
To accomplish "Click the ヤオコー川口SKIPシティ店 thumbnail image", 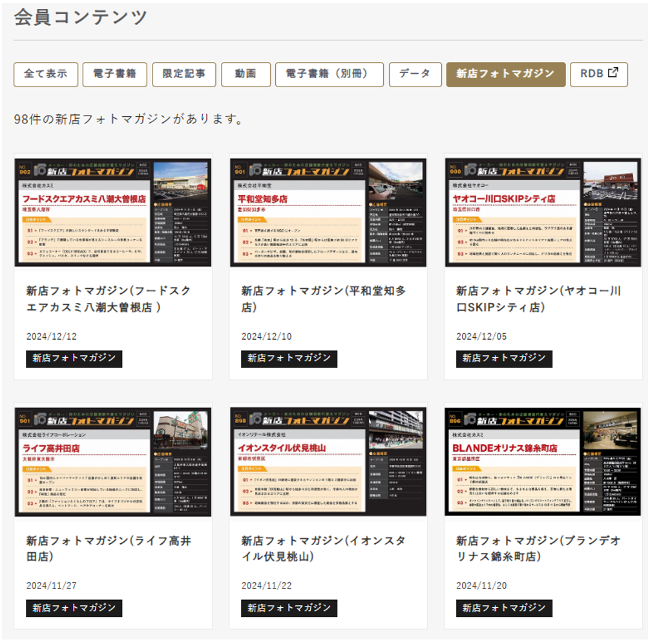I will [543, 212].
